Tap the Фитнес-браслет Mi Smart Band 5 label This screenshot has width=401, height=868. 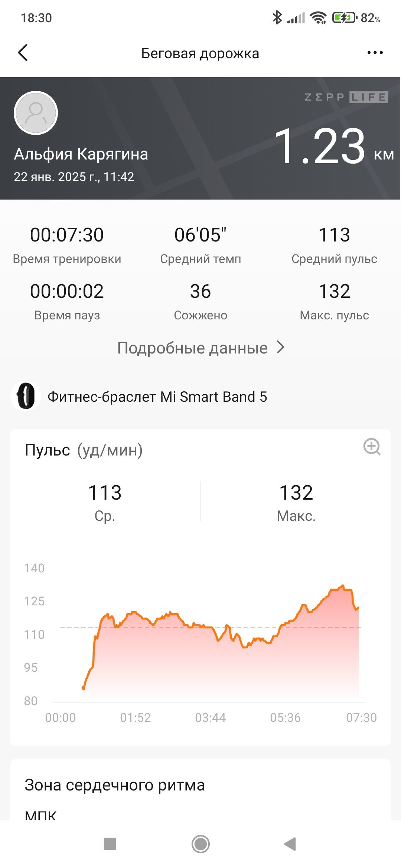point(157,397)
